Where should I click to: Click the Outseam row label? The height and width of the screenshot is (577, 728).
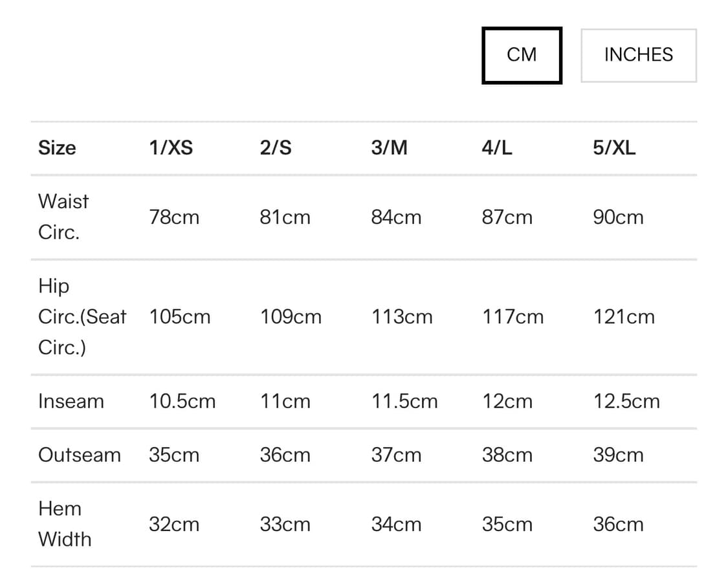point(79,455)
